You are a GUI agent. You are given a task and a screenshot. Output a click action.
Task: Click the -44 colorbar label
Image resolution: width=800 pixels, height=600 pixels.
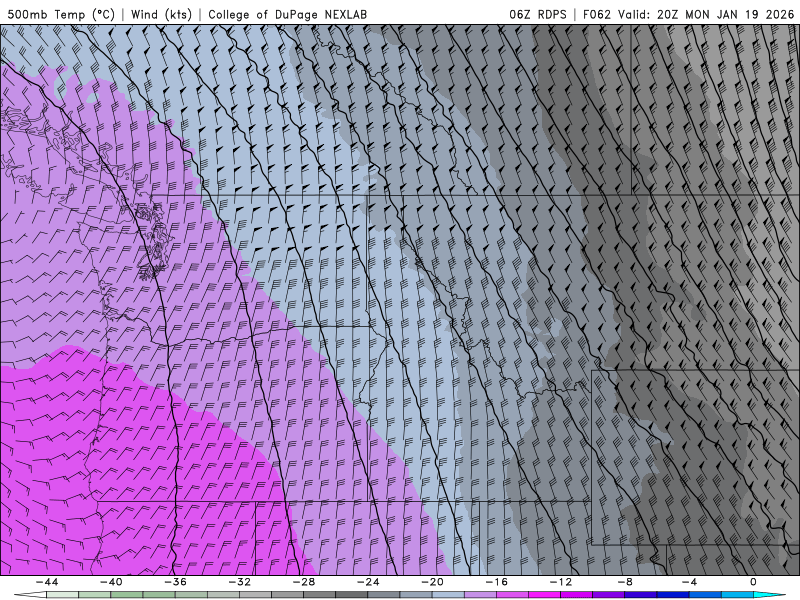(x=47, y=582)
